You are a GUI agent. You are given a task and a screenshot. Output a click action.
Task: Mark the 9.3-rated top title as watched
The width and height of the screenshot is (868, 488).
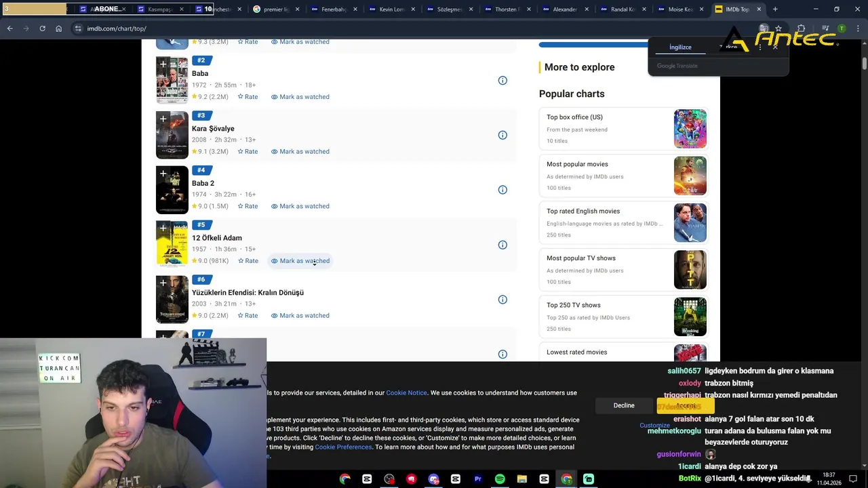coord(300,42)
